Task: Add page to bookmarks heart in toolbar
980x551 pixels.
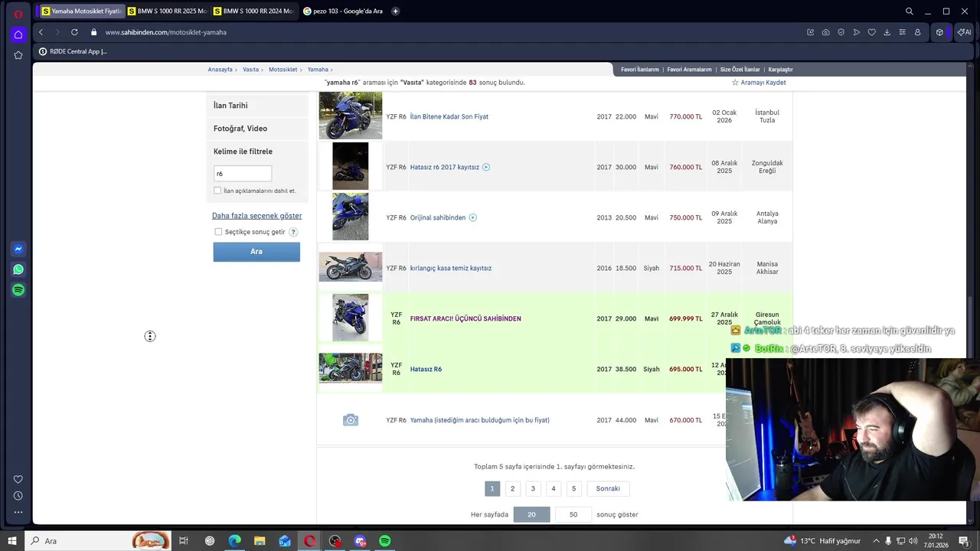Action: tap(871, 32)
